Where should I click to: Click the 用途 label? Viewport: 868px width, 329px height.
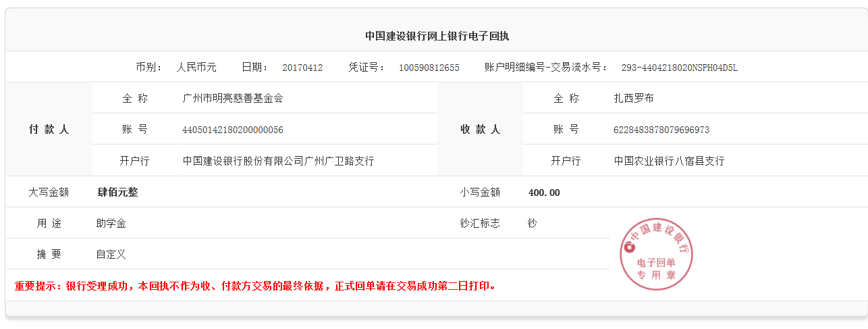pos(49,223)
